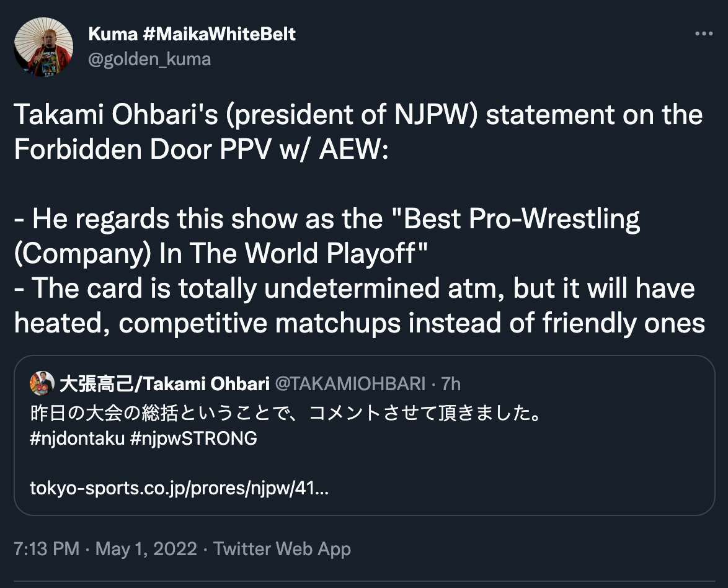The image size is (728, 588).
Task: Click the Kuma #MaikaWhiteBelt display name
Action: pyautogui.click(x=192, y=34)
